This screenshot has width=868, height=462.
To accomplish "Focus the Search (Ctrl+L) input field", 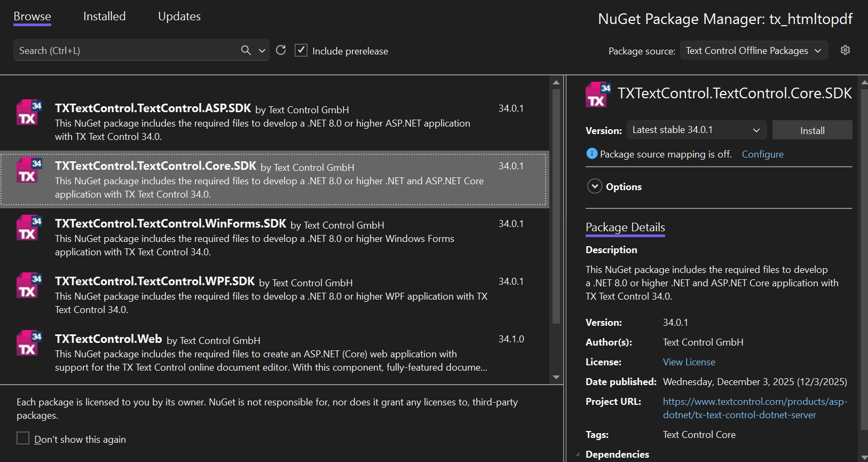I will (125, 51).
